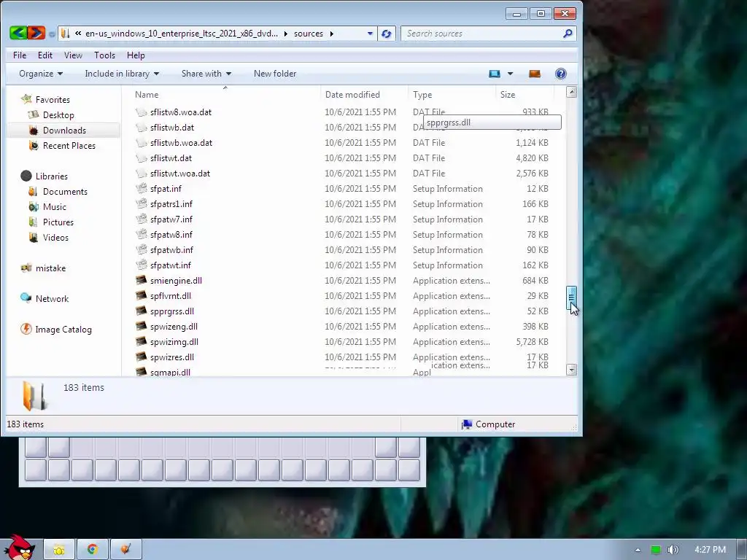The width and height of the screenshot is (747, 560).
Task: Sort by the Date modified column
Action: (x=364, y=94)
